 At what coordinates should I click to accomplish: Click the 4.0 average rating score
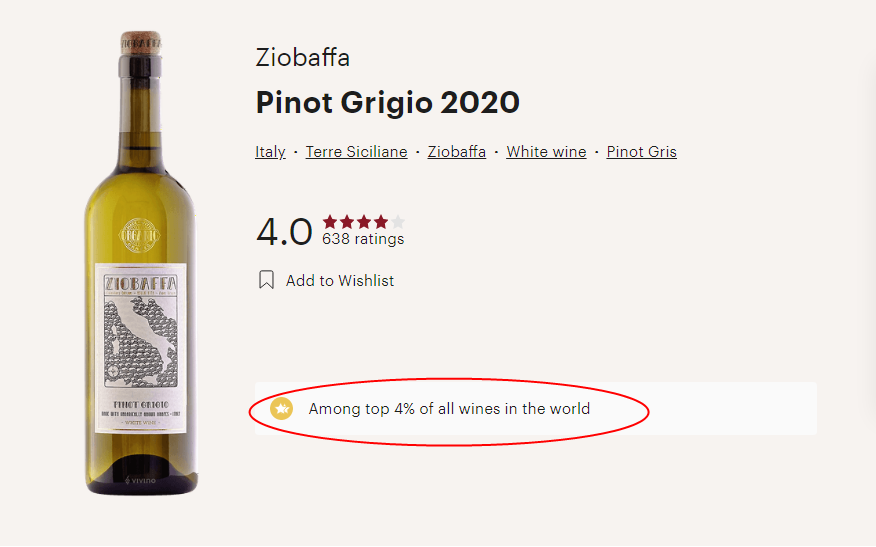[284, 232]
